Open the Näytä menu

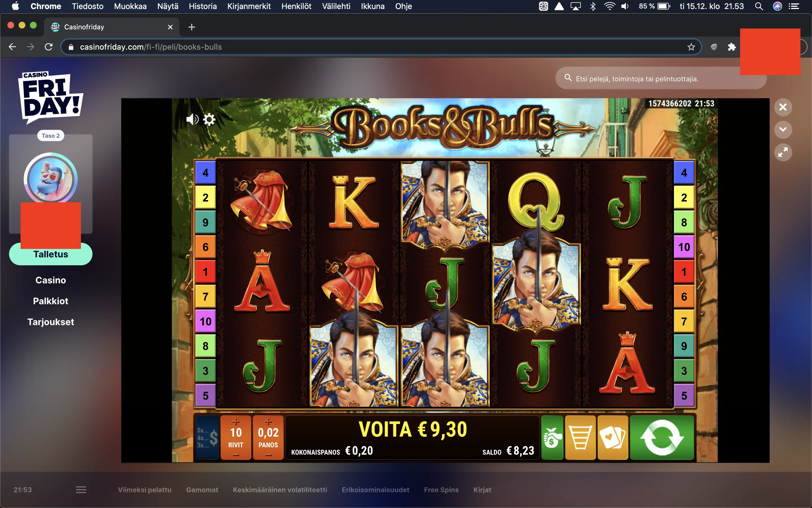pyautogui.click(x=168, y=6)
